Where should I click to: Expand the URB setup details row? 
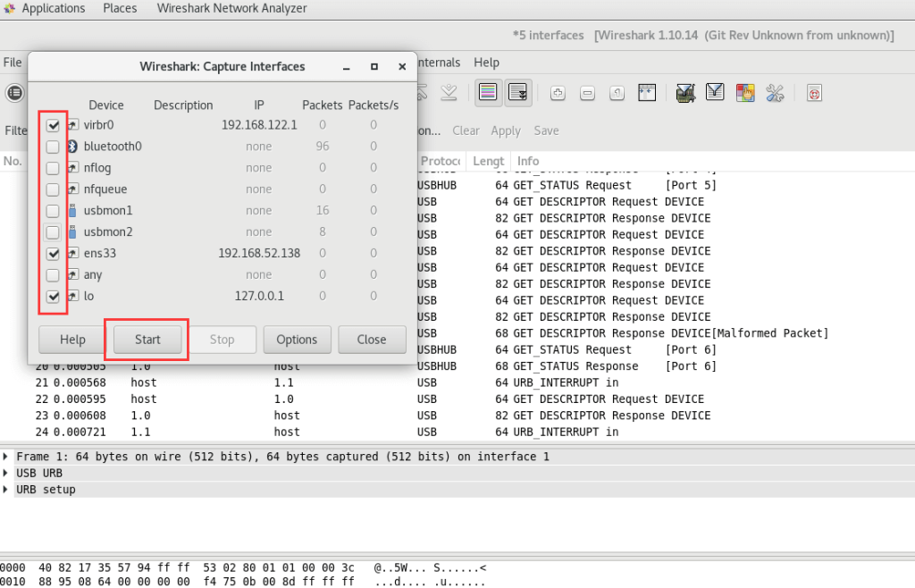[x=5, y=489]
